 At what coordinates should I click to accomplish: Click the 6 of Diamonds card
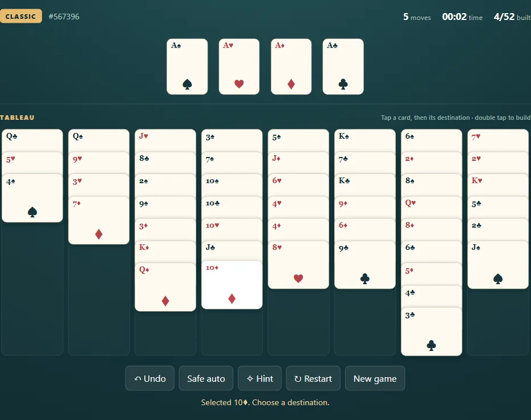(365, 229)
